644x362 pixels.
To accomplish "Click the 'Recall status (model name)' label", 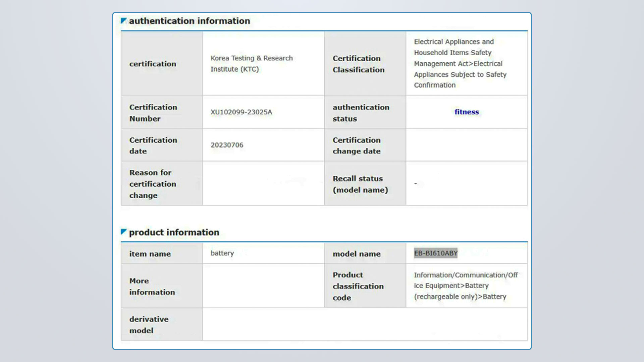I will click(x=360, y=184).
